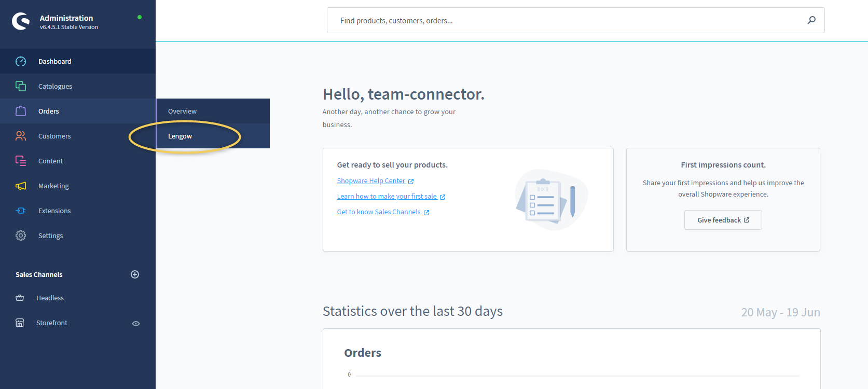868x389 pixels.
Task: Click the Extensions plug icon
Action: pyautogui.click(x=21, y=211)
